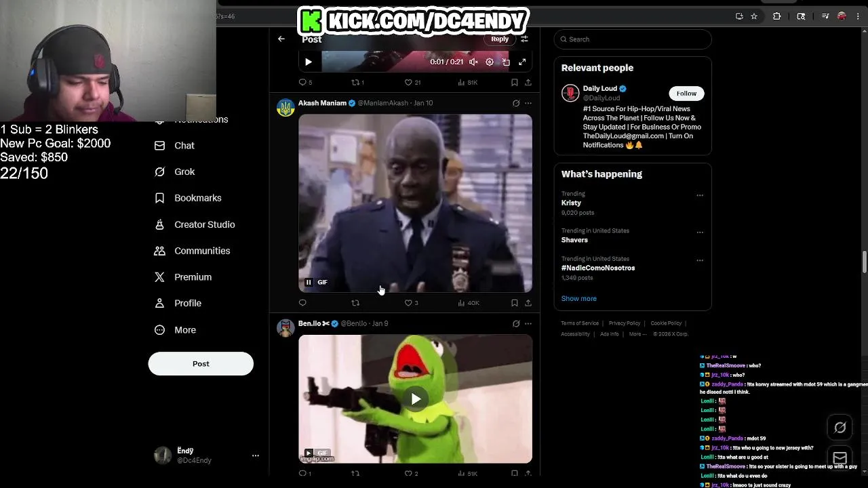Viewport: 868px width, 488px height.
Task: Open options for #NadieComoNosotros trend
Action: [x=700, y=260]
